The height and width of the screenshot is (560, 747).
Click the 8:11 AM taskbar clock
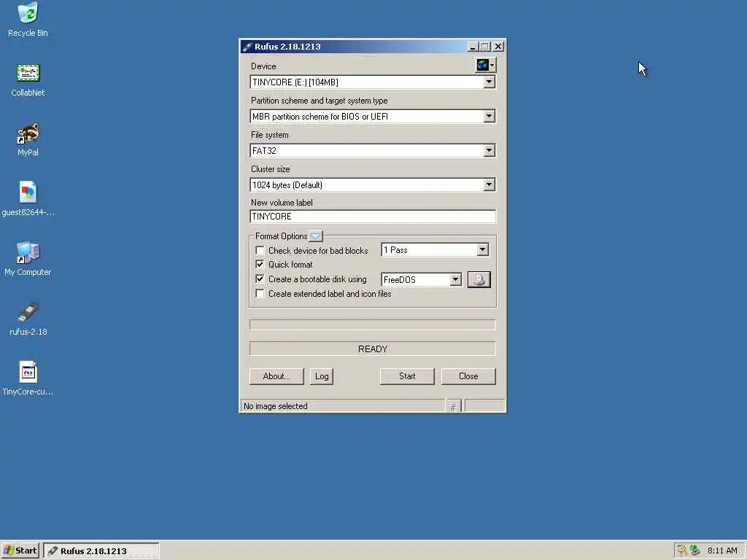(722, 551)
